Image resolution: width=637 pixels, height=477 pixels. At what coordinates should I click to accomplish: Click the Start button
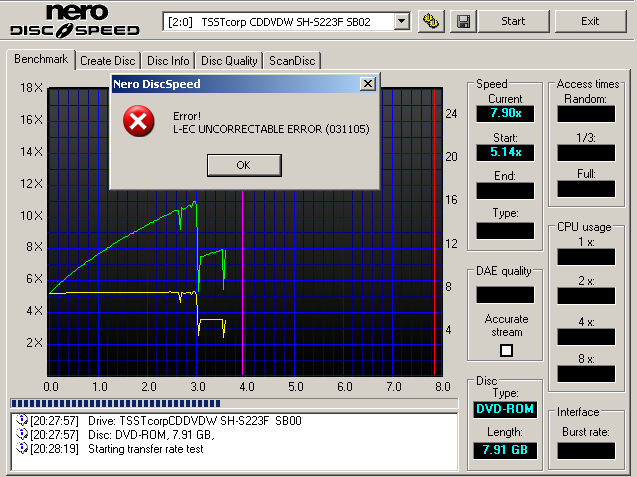[513, 21]
